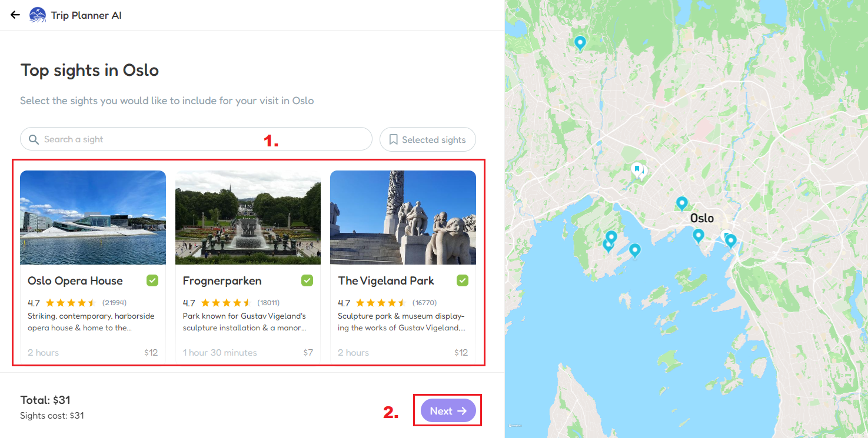The height and width of the screenshot is (438, 868).
Task: Click the Trip Planner AI logo
Action: pyautogui.click(x=38, y=15)
